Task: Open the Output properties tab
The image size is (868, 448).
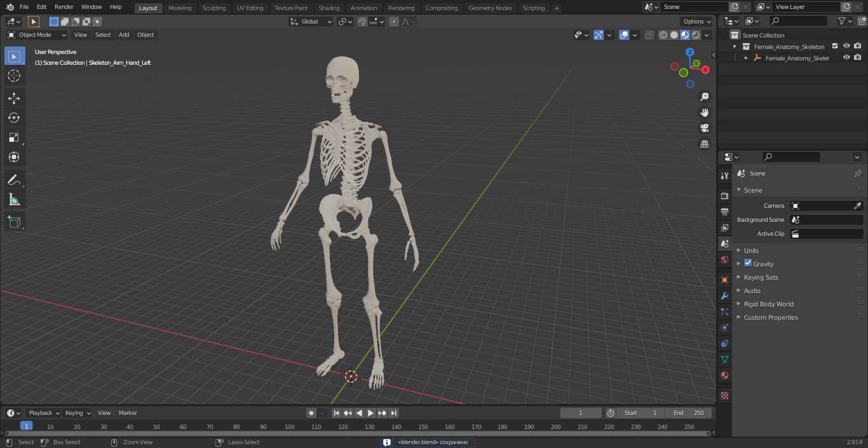Action: (724, 212)
